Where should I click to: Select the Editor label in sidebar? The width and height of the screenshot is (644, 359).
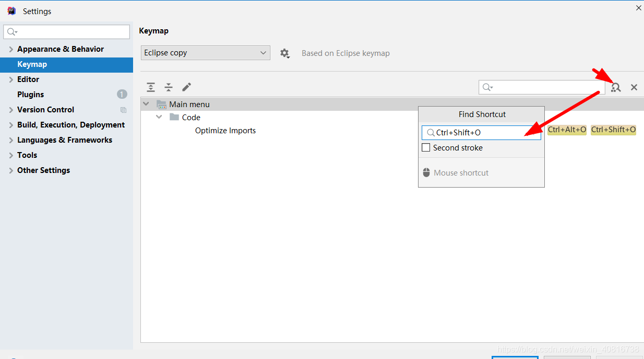[28, 79]
